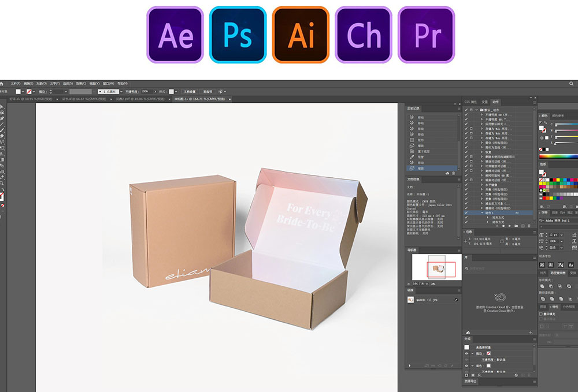Toggle dialog box for the 默认_动作 set
The height and width of the screenshot is (392, 578).
[x=472, y=110]
